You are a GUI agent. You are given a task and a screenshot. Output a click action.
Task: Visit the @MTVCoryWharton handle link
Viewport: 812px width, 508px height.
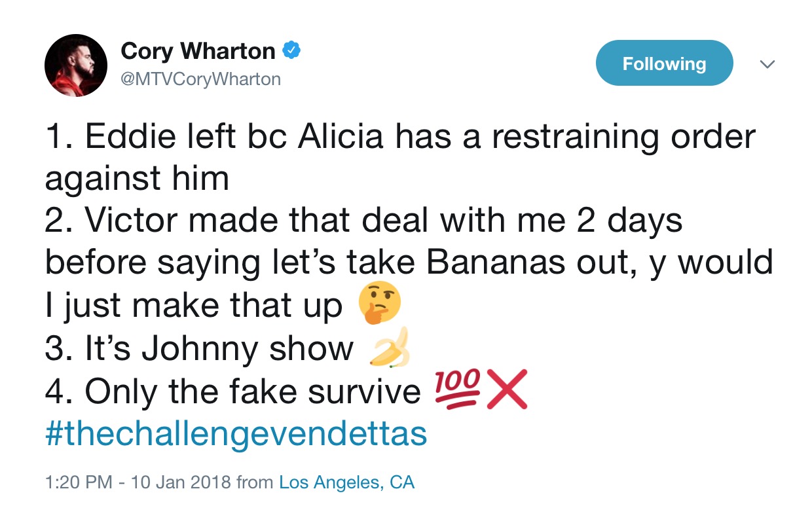coord(200,79)
